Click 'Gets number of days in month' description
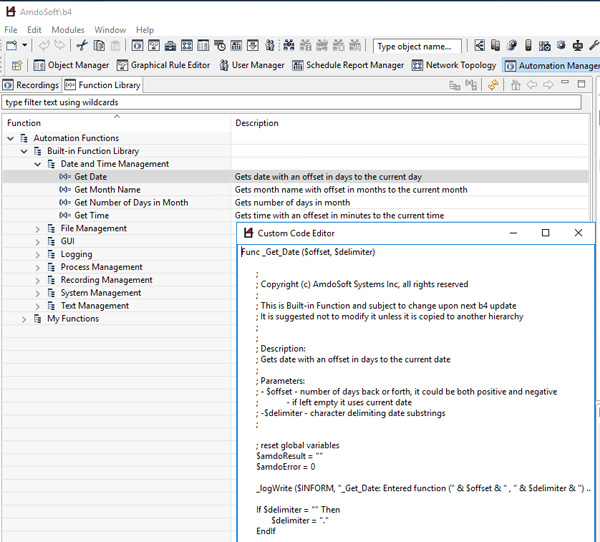 (x=292, y=202)
